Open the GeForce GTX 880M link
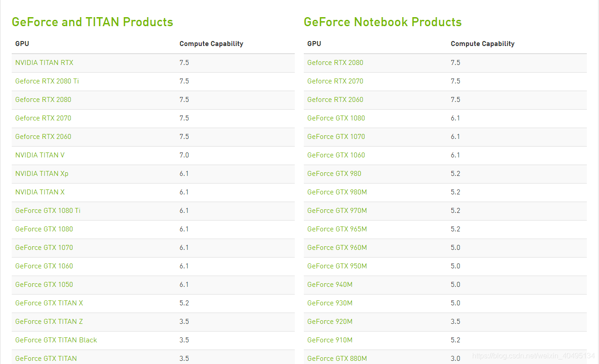 (337, 359)
